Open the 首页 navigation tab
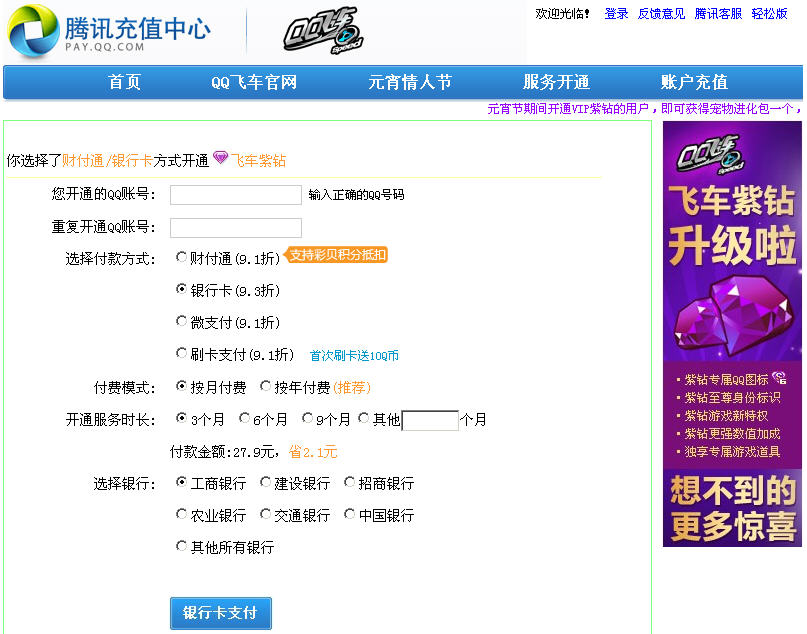 point(124,82)
